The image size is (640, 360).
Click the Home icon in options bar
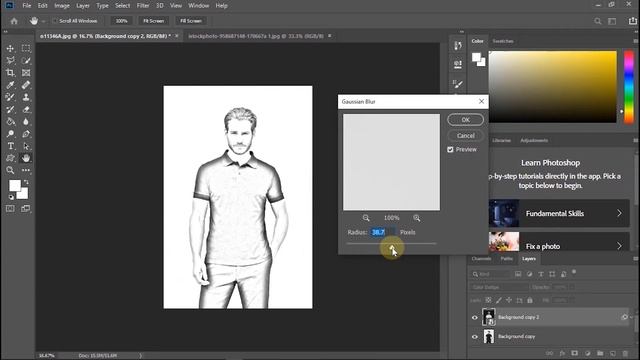pos(14,21)
